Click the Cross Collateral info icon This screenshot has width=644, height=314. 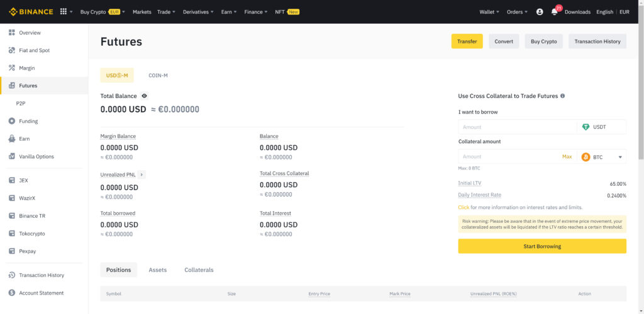(x=562, y=96)
